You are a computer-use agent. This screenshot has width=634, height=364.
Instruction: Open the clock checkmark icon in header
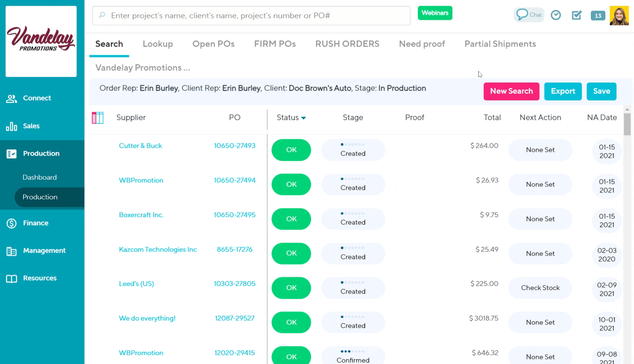[x=556, y=15]
